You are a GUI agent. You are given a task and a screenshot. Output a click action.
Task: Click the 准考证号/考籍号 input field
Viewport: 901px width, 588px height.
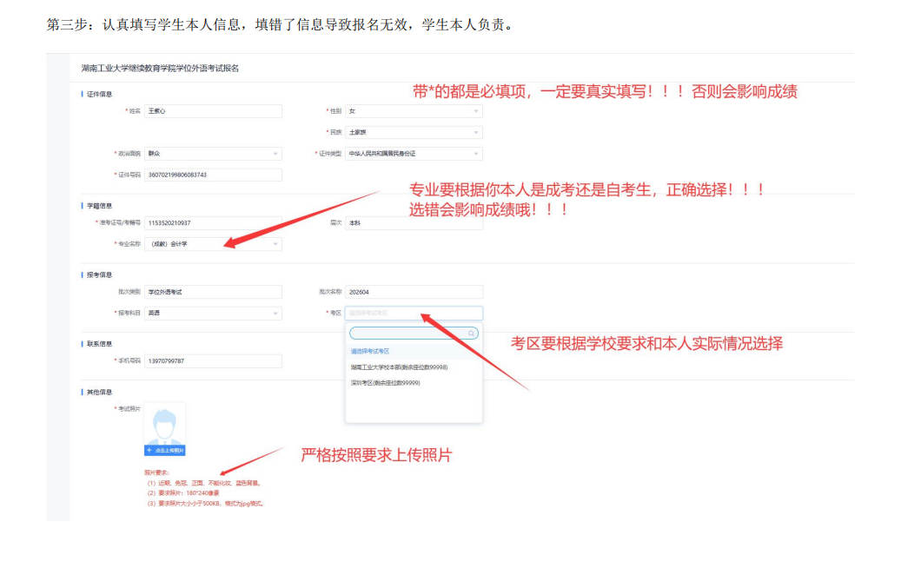point(213,223)
